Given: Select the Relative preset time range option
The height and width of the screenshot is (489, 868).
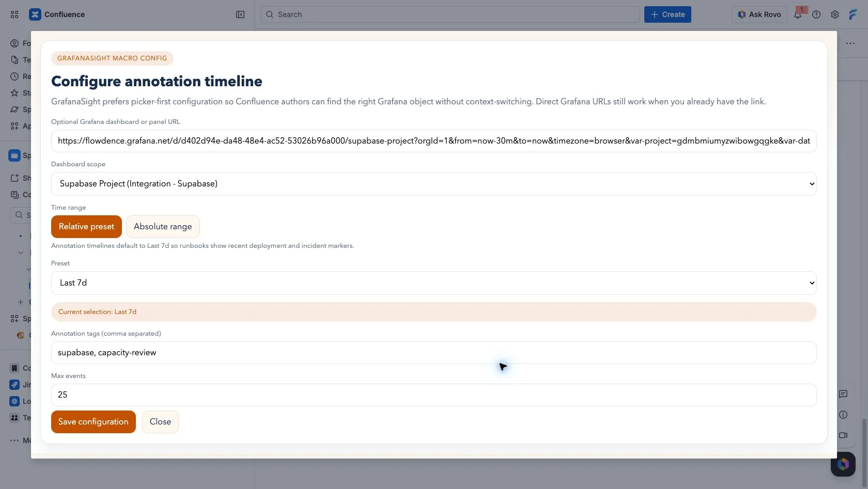Looking at the screenshot, I should pyautogui.click(x=86, y=227).
